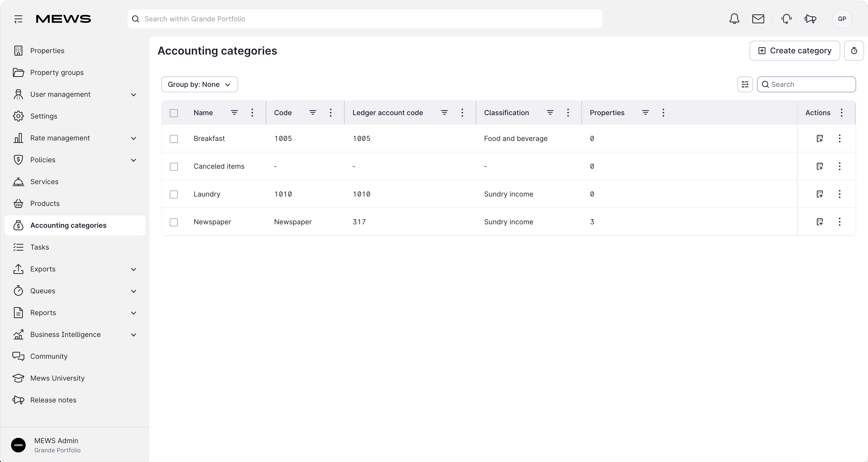Image resolution: width=868 pixels, height=462 pixels.
Task: Open more actions for Canceled items row
Action: click(x=840, y=166)
